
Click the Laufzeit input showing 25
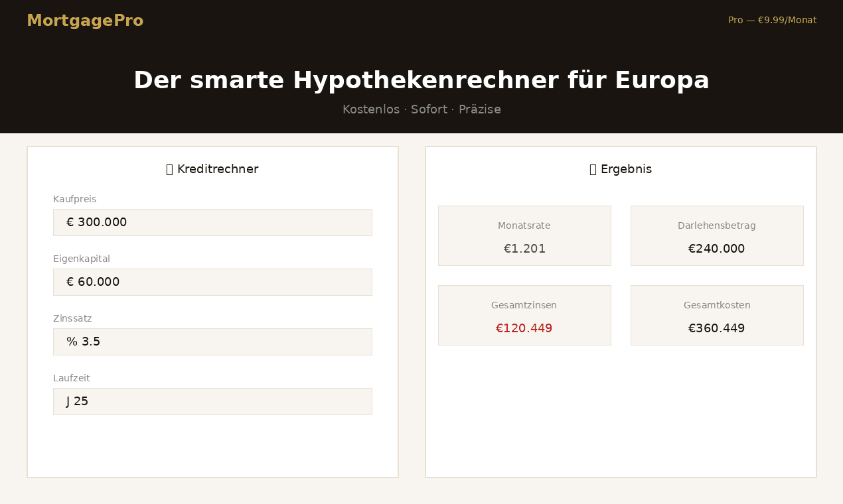[212, 401]
